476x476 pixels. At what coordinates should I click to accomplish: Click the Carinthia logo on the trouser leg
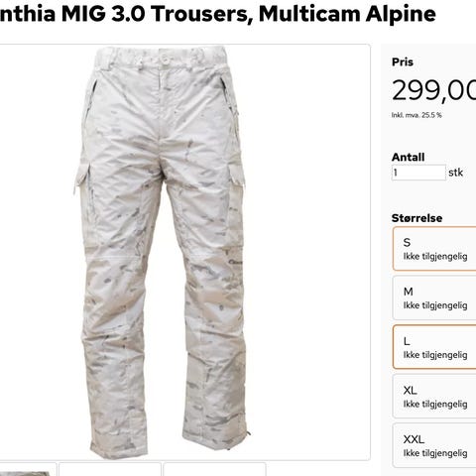pos(236,262)
